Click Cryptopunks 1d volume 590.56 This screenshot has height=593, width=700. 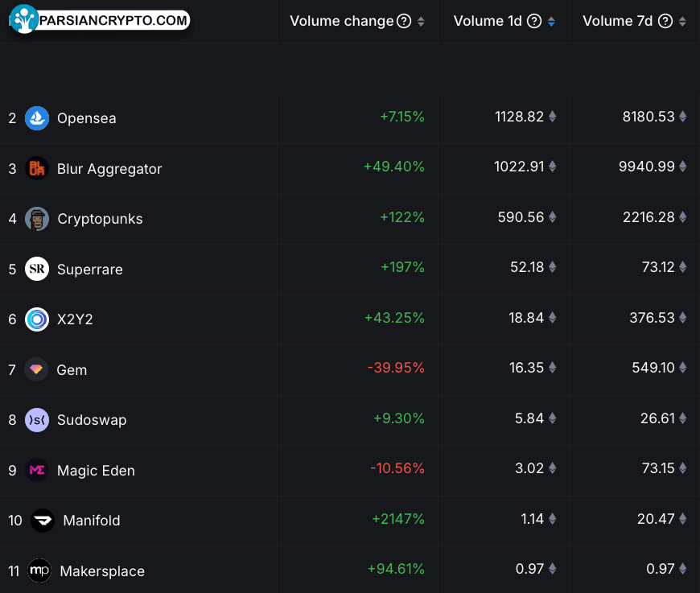pyautogui.click(x=521, y=217)
